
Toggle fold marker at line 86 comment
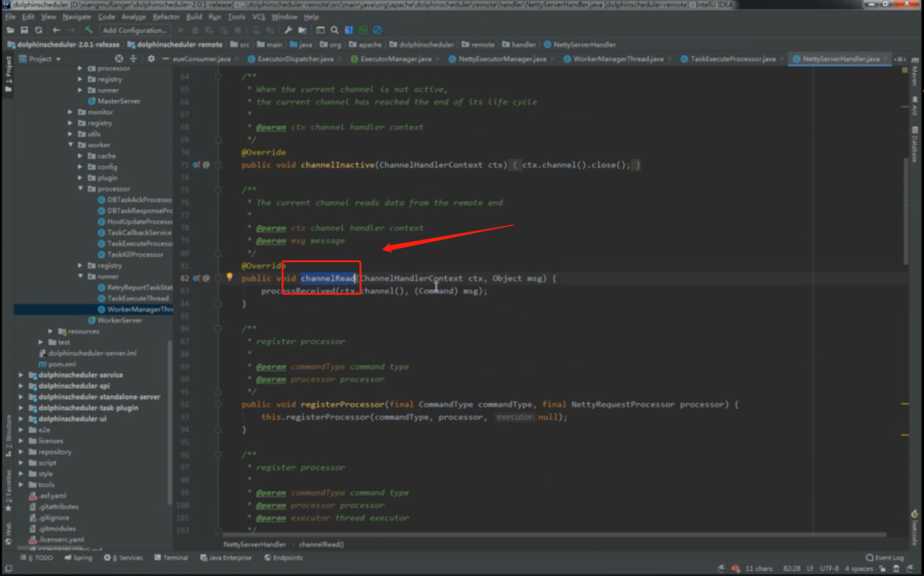click(x=218, y=329)
